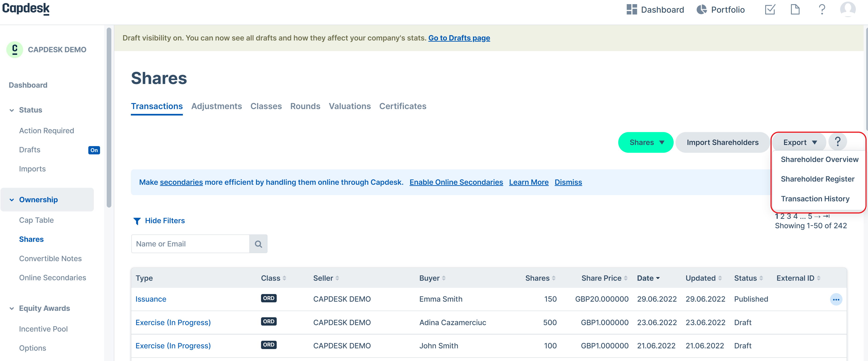The image size is (868, 361).
Task: Click Import Shareholders button
Action: [723, 143]
